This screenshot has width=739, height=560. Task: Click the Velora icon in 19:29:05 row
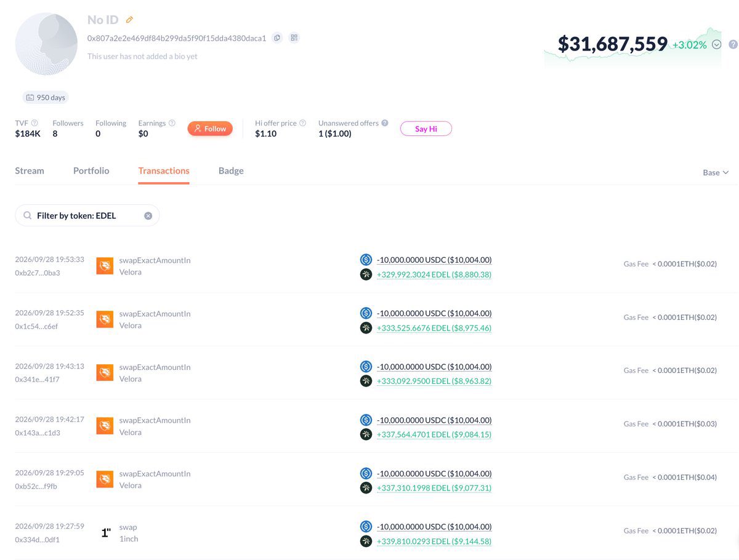105,479
